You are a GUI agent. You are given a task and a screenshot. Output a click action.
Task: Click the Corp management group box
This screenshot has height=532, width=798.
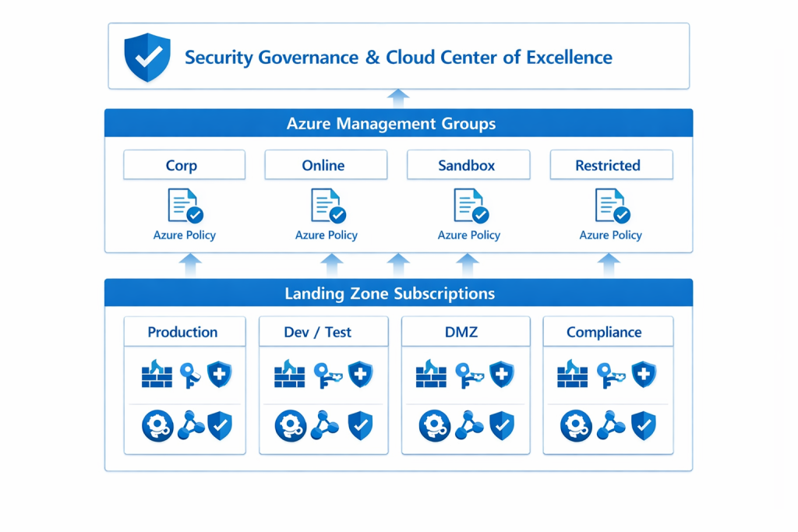(184, 165)
